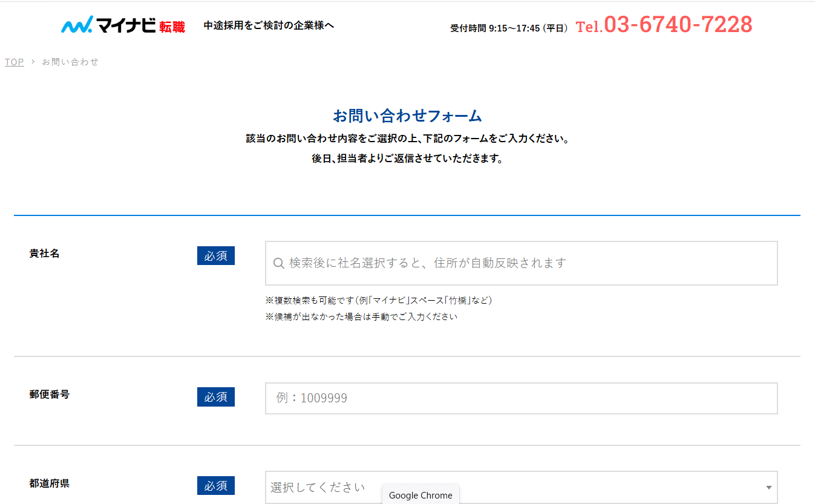Screen dimensions: 815x504
Task: Open the TOP breadcrumb link
Action: coord(15,62)
